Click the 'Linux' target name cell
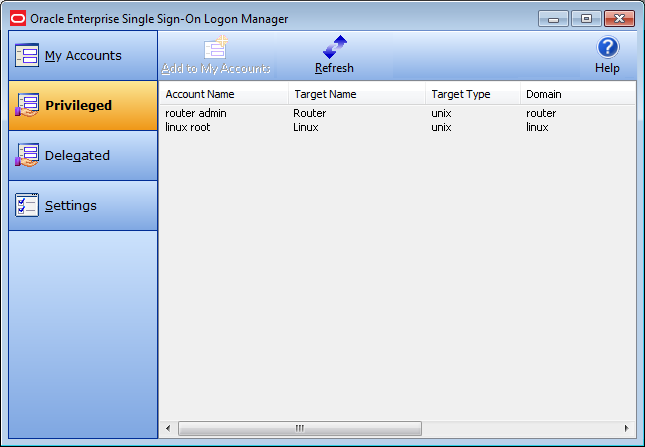The image size is (645, 447). click(306, 127)
